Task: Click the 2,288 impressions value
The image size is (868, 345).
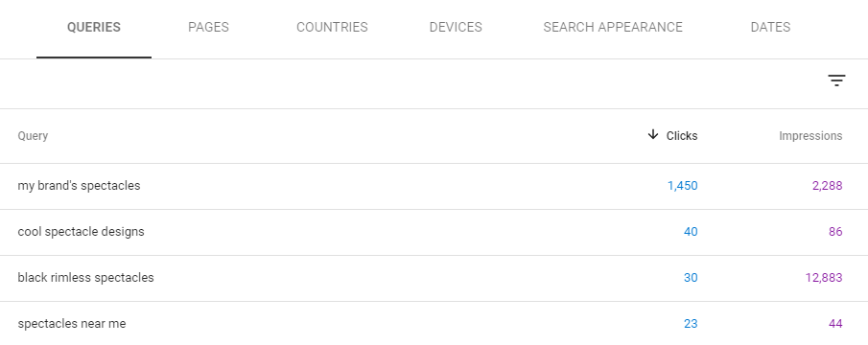Action: point(827,186)
